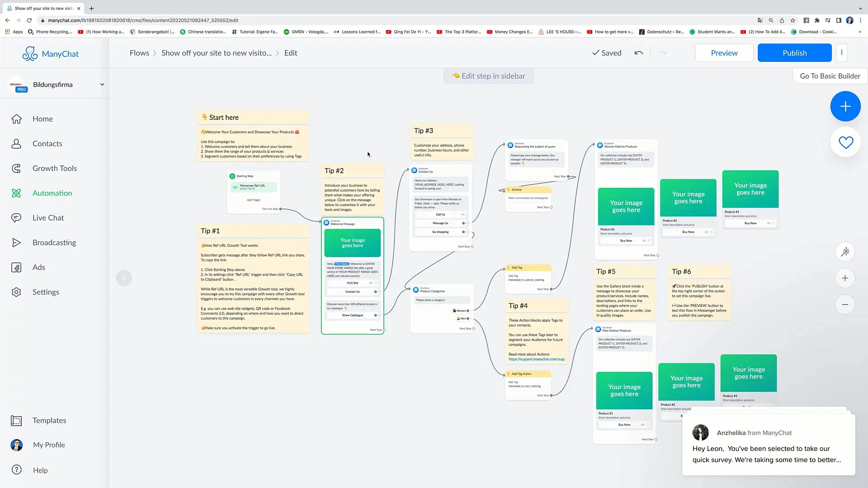This screenshot has width=868, height=488.
Task: Select the Tip #1 note
Action: point(253,279)
